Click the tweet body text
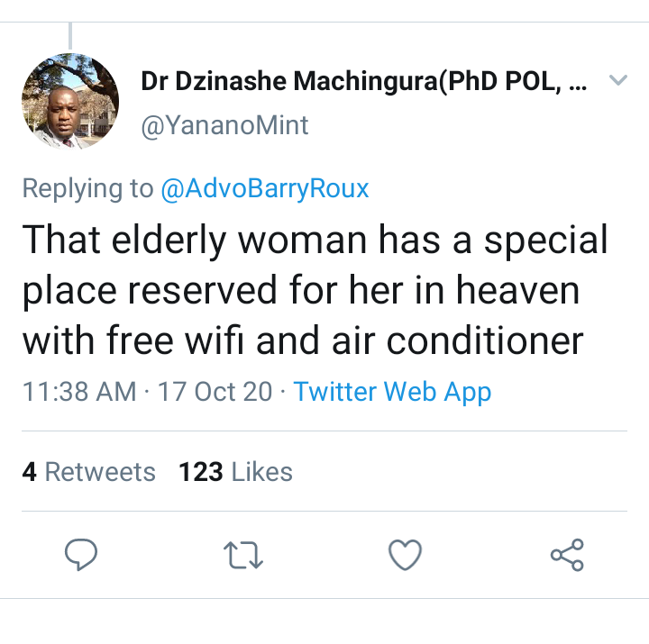The image size is (649, 644). coord(315,290)
